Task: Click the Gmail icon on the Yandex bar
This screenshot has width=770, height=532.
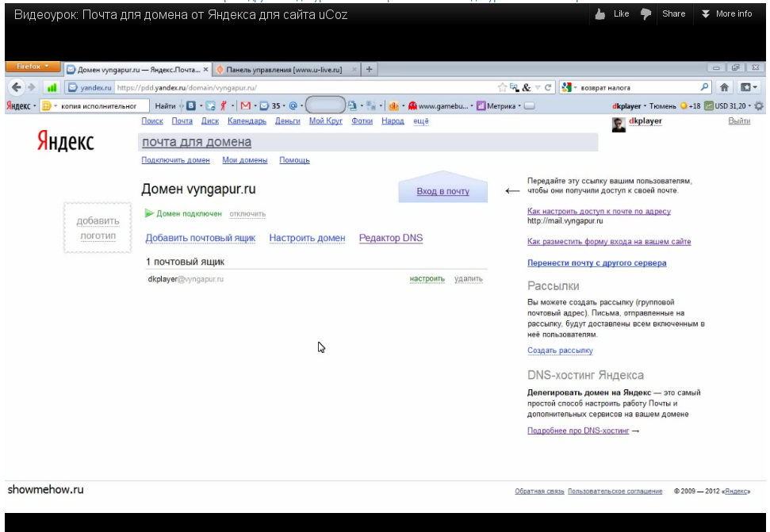Action: (246, 105)
